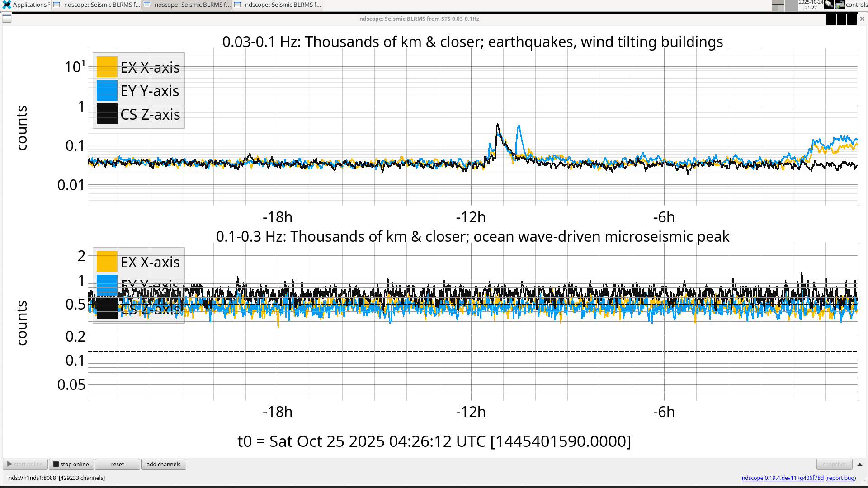The image size is (868, 488).
Task: Click the keyboard globe tray icon
Action: (840, 5)
